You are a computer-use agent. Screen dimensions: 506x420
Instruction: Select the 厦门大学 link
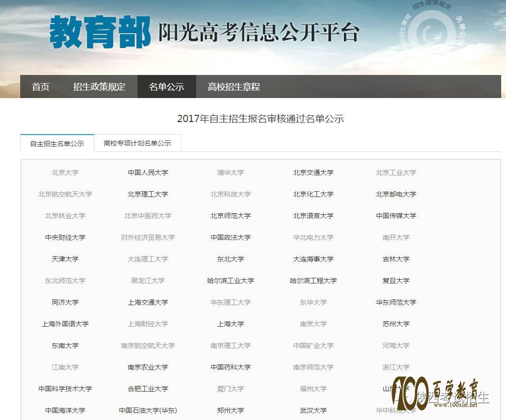231,388
